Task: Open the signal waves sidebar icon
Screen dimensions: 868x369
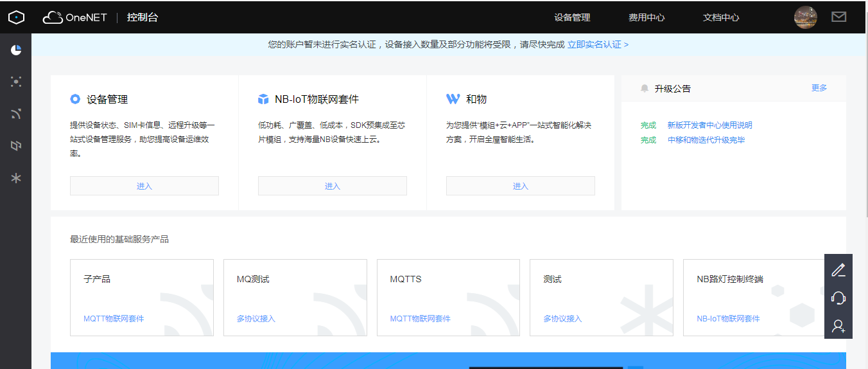Action: pyautogui.click(x=16, y=114)
